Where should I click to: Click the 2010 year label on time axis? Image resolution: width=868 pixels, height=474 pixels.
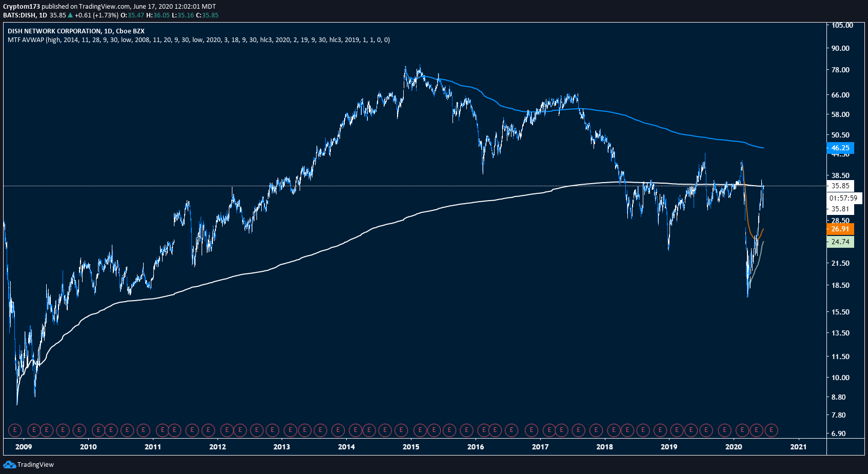[x=88, y=447]
